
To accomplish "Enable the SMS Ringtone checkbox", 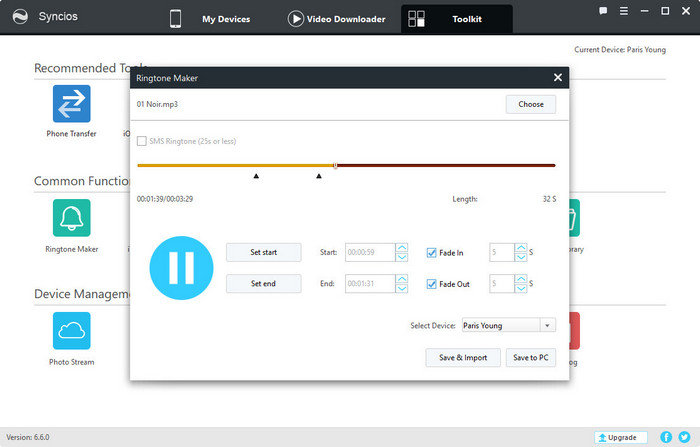I will 142,141.
